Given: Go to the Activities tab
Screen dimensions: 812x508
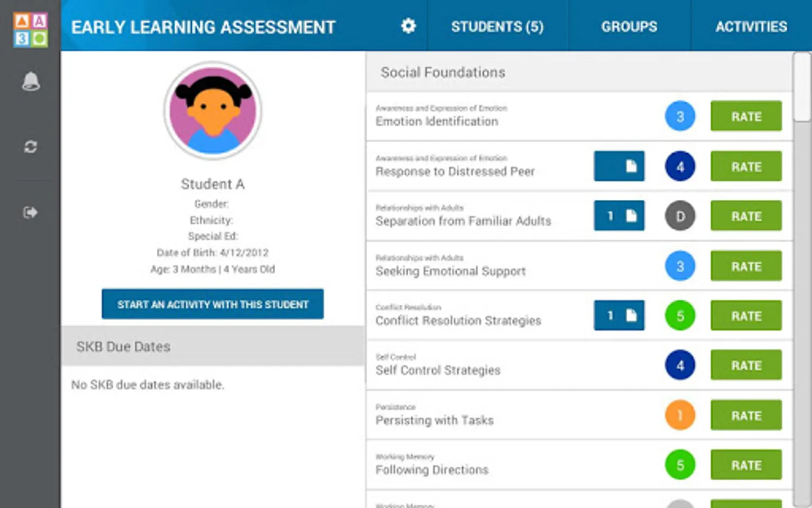Looking at the screenshot, I should [751, 27].
